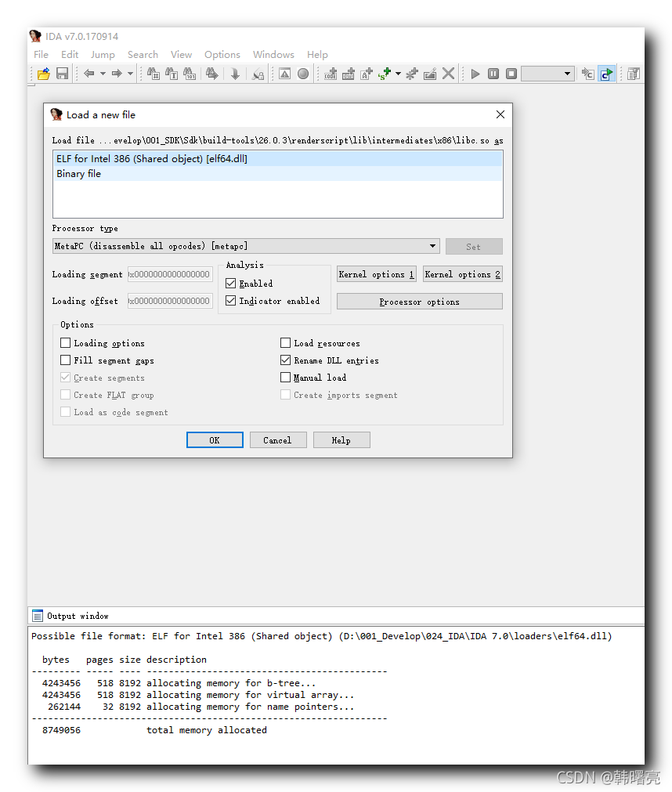
Task: Open the Processor type dropdown
Action: 433,245
